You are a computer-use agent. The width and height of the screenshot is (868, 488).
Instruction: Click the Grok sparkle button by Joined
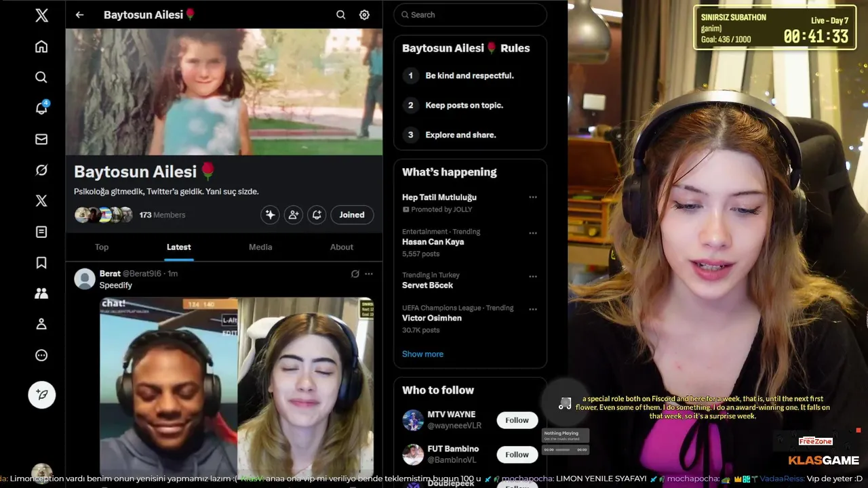[x=270, y=215]
